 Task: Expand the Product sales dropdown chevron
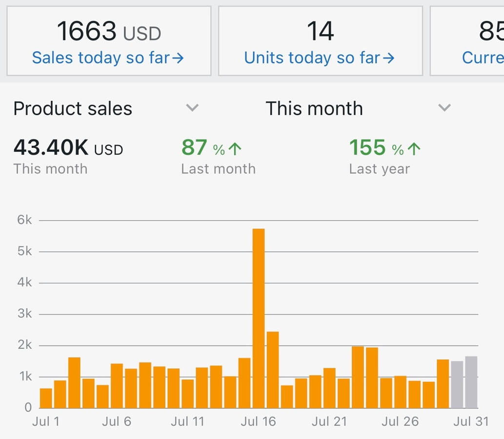coord(193,108)
